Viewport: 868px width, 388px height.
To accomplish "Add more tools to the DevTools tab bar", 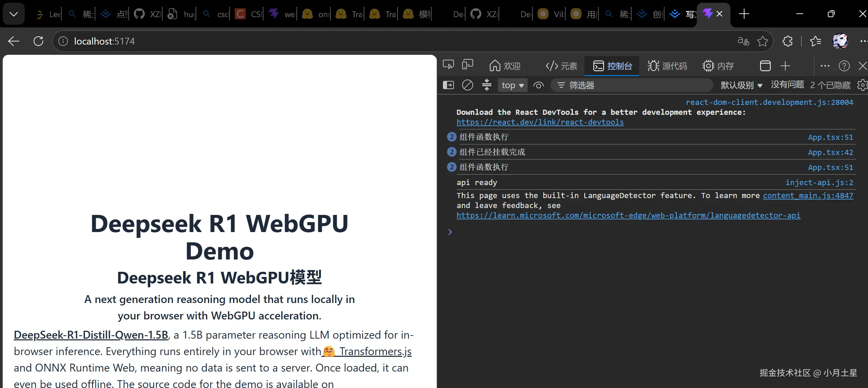I will pyautogui.click(x=785, y=66).
